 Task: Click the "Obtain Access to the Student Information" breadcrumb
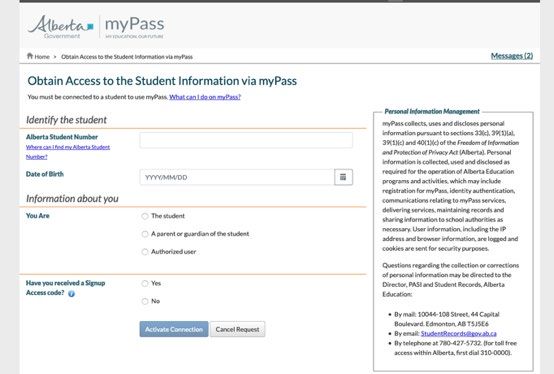click(x=127, y=57)
